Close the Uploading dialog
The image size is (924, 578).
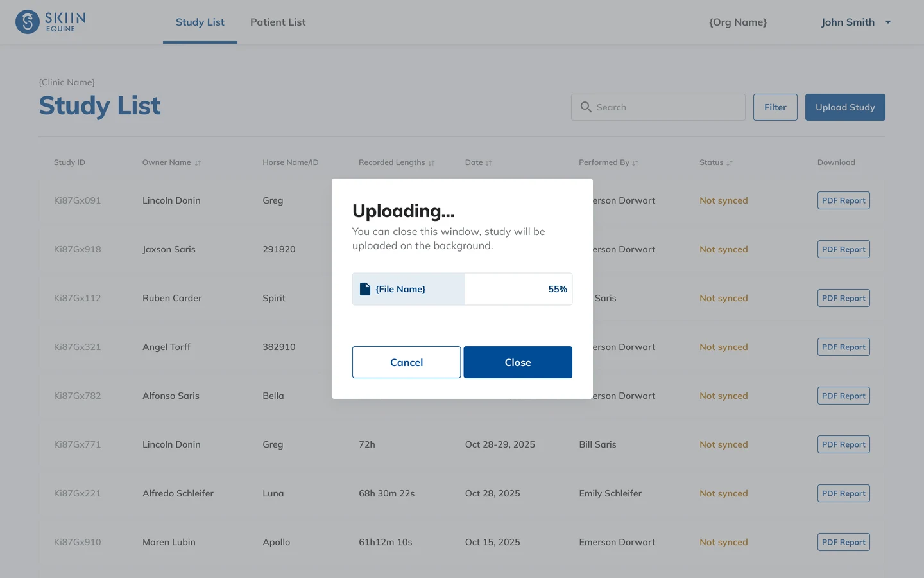click(x=518, y=362)
